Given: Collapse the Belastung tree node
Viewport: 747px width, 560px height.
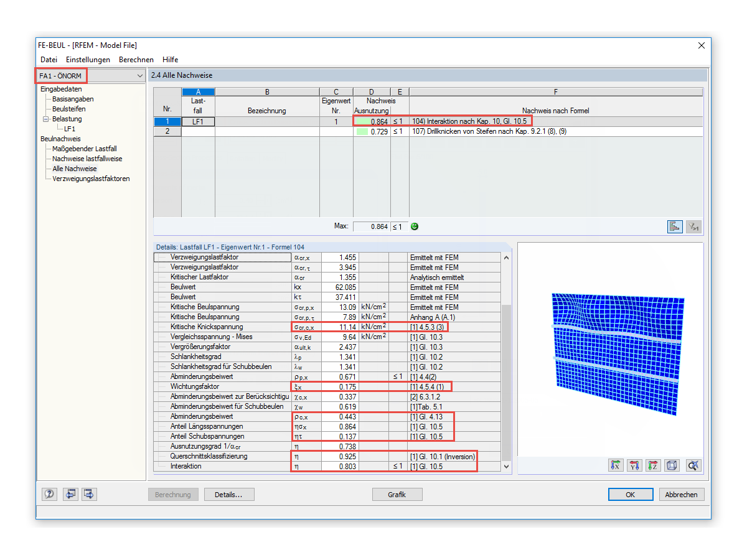Looking at the screenshot, I should tap(45, 119).
